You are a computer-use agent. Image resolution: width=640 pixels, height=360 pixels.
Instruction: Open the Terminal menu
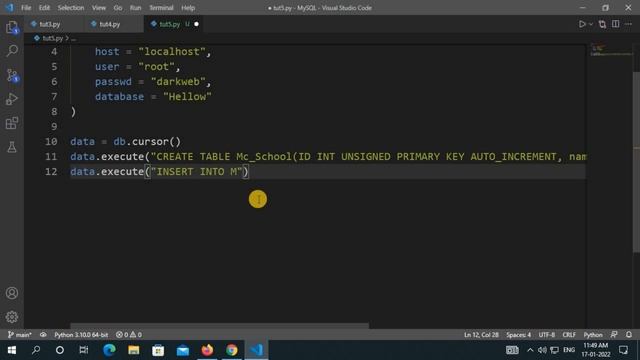[161, 8]
